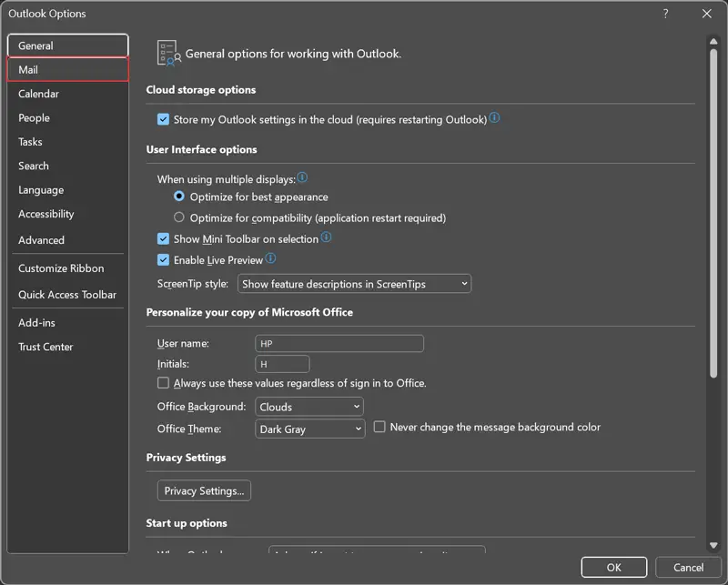This screenshot has width=728, height=585.
Task: Check Always use these values checkbox
Action: [164, 383]
